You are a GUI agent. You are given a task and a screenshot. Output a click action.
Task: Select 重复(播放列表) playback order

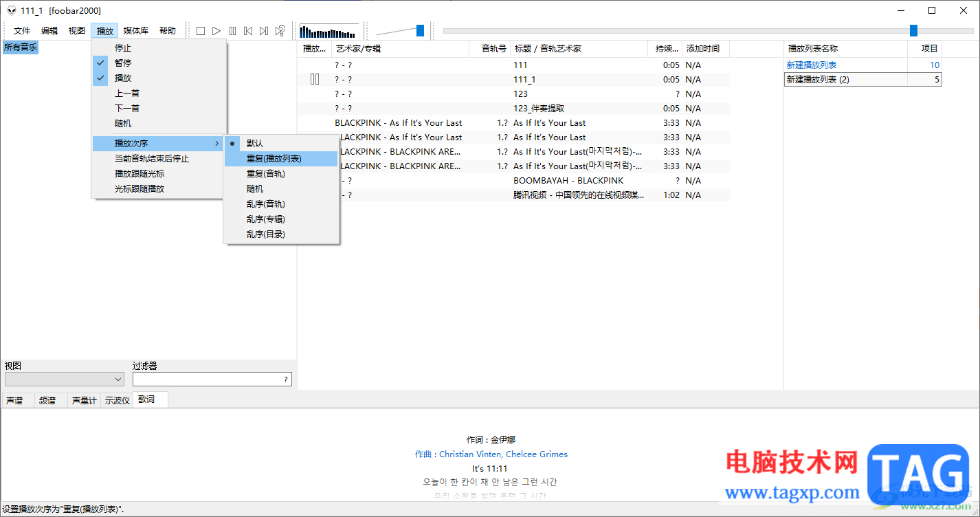click(x=282, y=158)
